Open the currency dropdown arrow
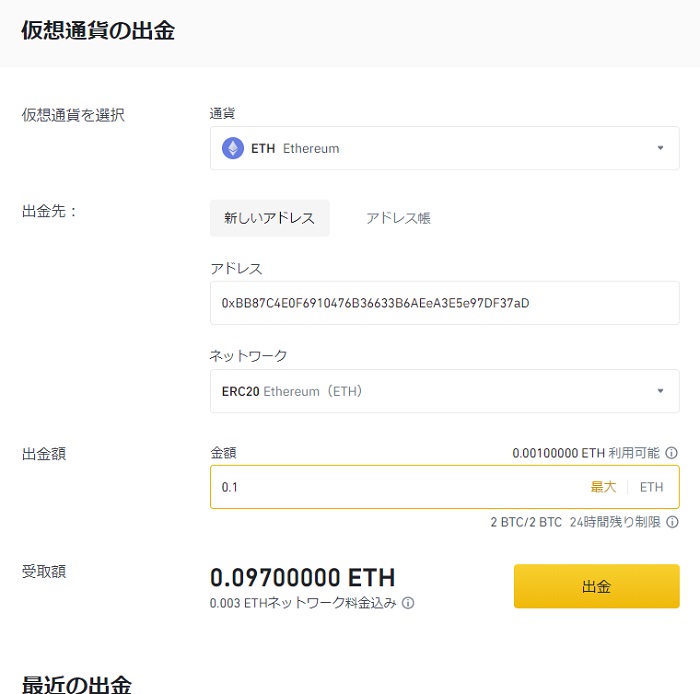Screen dimensions: 700x694 (660, 148)
